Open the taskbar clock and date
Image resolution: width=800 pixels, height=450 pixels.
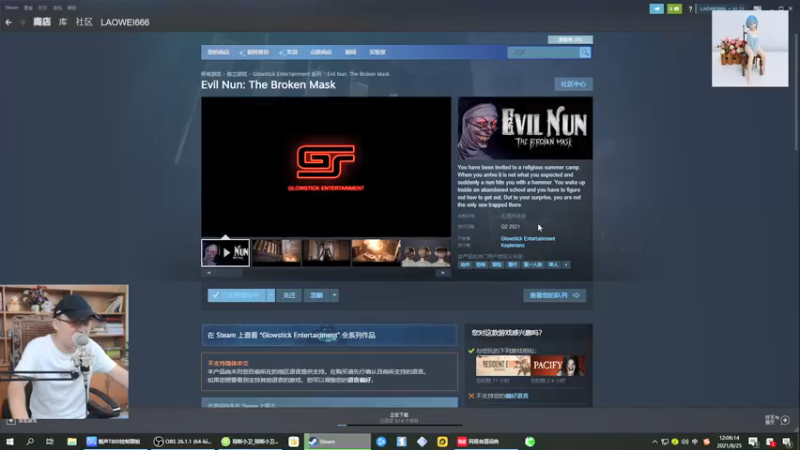(729, 441)
